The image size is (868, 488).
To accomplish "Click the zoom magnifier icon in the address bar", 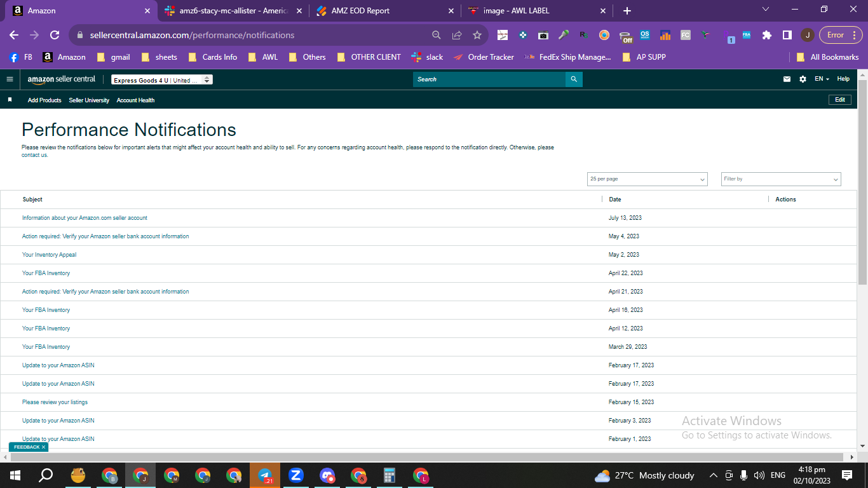I will 436,35.
